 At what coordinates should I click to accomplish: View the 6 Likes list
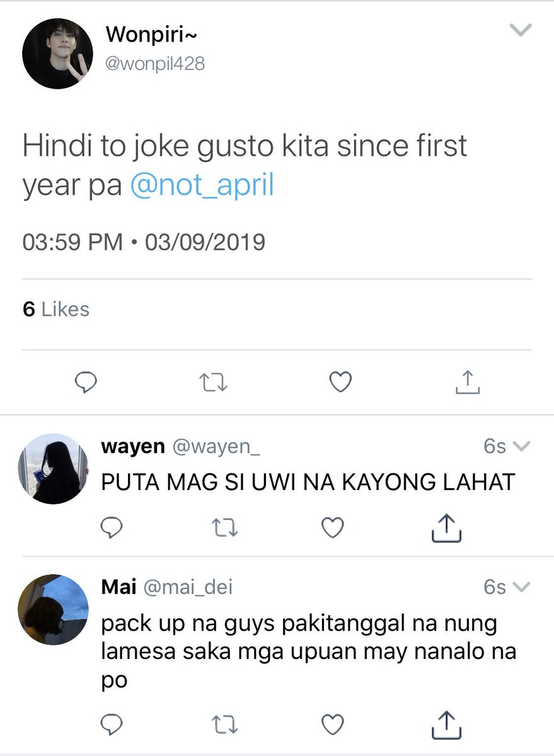56,309
